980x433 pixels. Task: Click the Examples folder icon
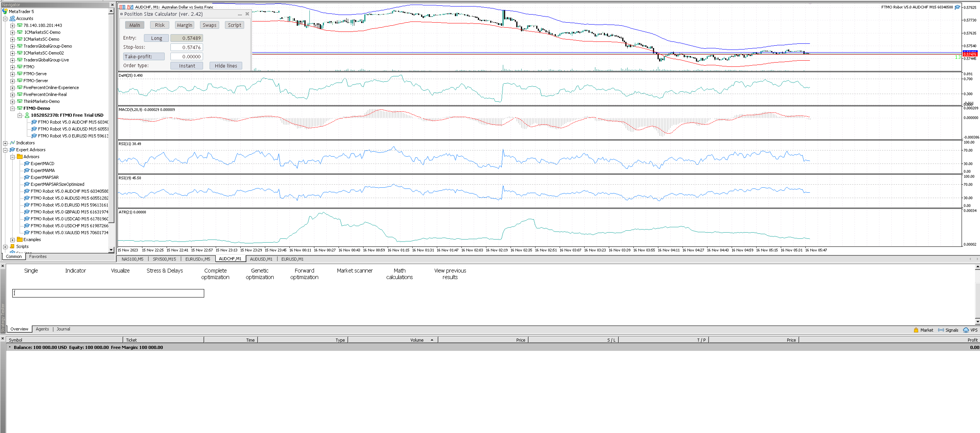tap(19, 239)
